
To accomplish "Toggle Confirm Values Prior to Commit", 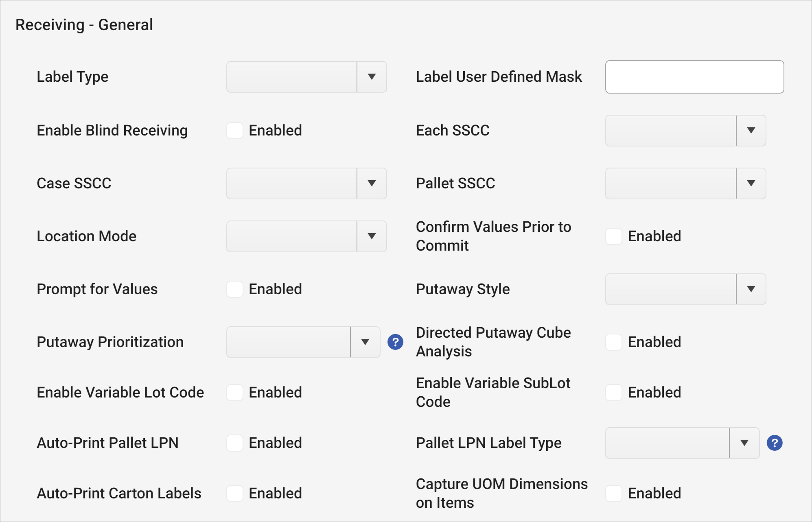I will point(613,236).
